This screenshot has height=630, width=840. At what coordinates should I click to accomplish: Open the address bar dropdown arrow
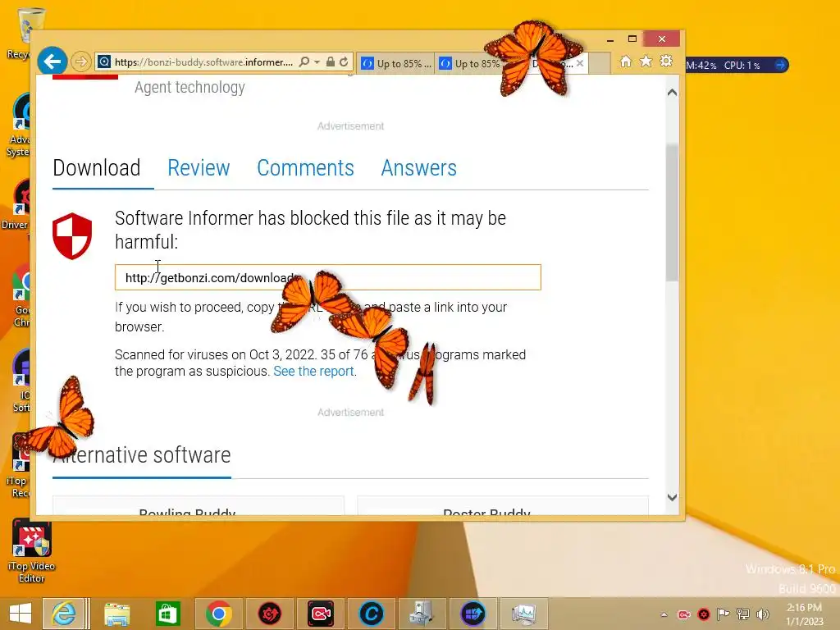[x=317, y=62]
